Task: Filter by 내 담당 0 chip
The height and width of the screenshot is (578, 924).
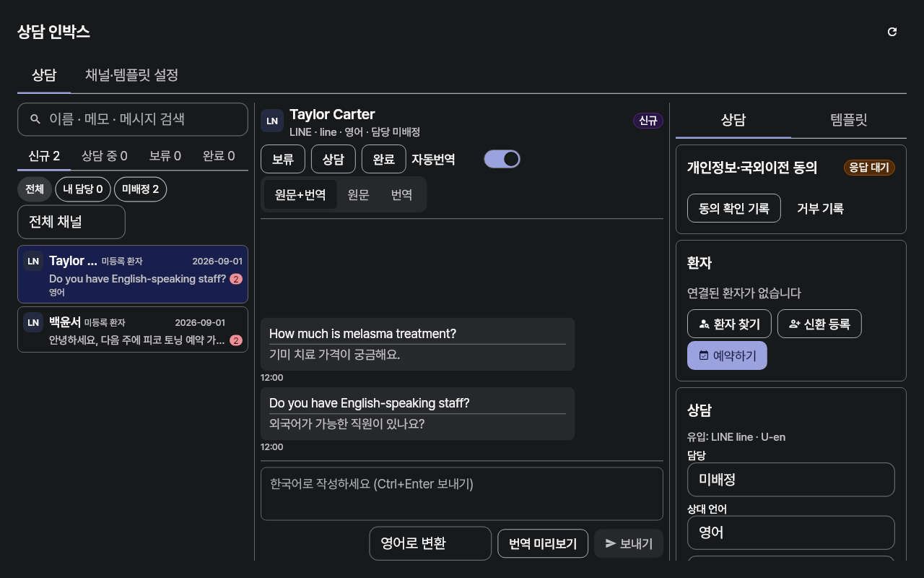Action: [83, 189]
